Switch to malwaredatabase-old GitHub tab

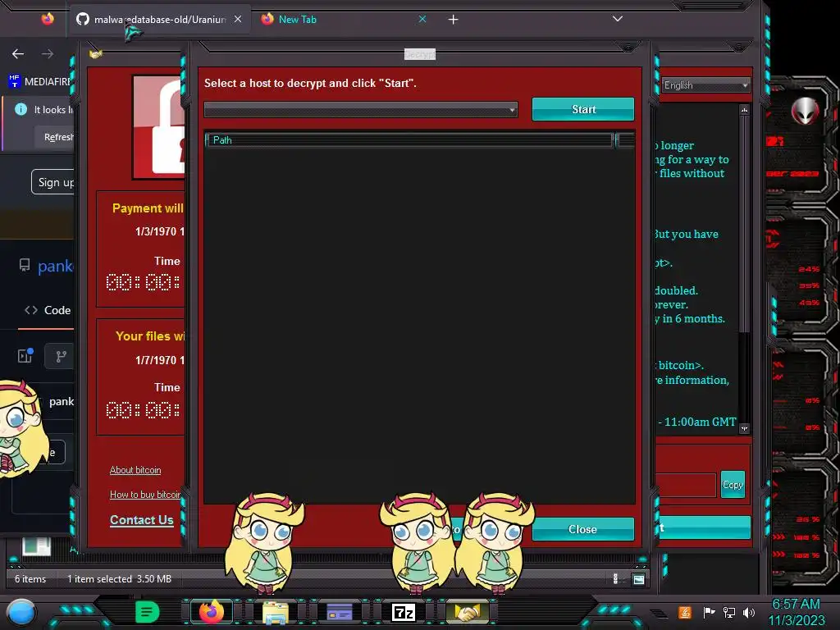click(160, 20)
